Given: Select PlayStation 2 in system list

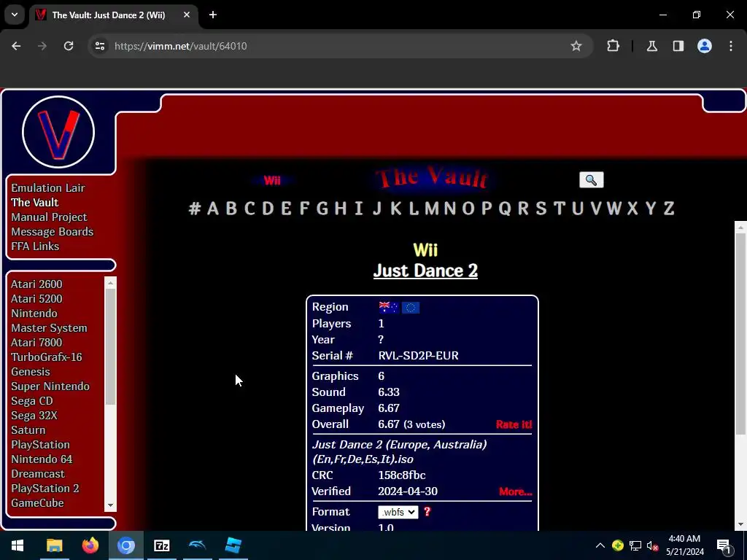Looking at the screenshot, I should tap(44, 488).
